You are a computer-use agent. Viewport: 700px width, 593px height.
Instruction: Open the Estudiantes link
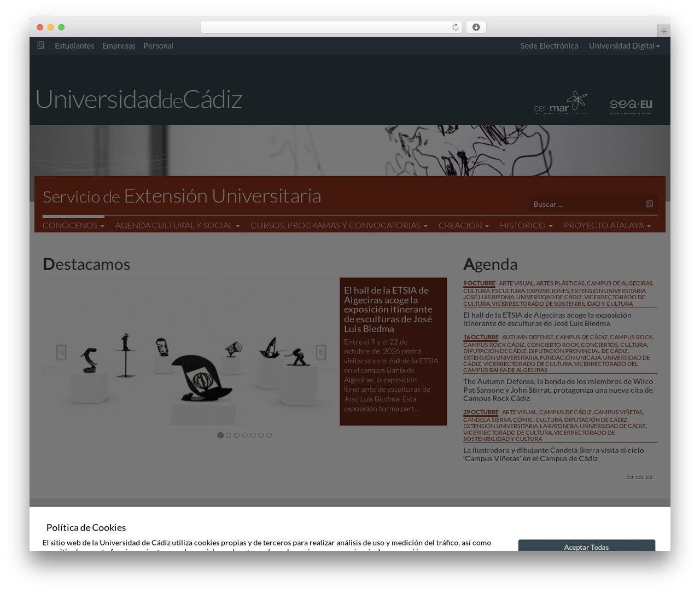74,46
